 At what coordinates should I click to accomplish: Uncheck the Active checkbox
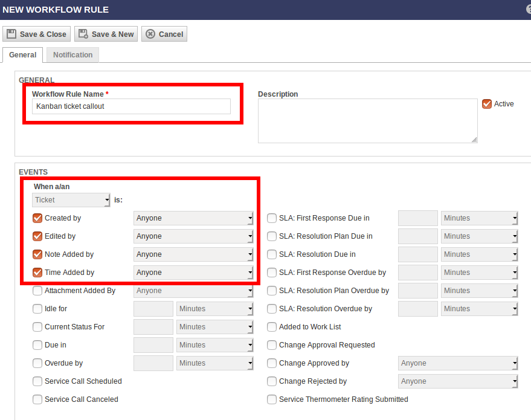(487, 104)
